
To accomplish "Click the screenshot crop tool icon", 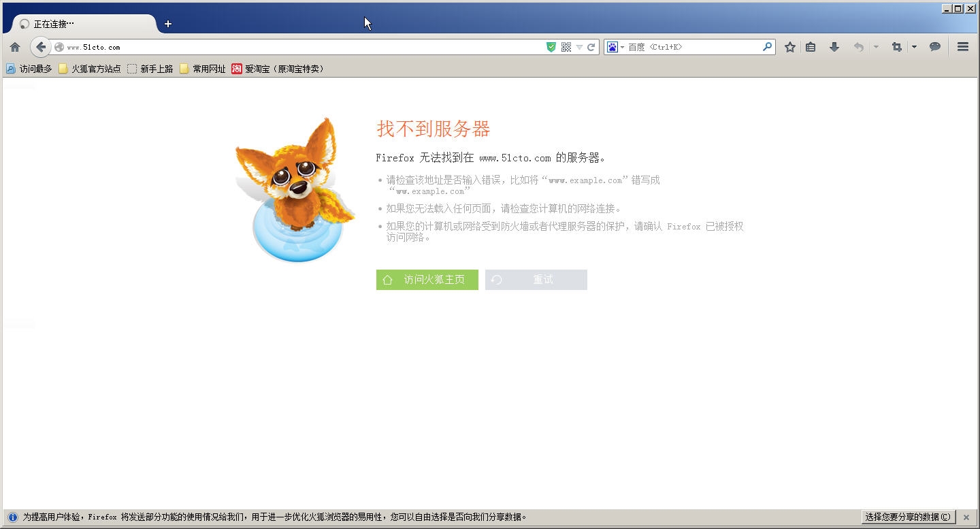I will pos(896,47).
